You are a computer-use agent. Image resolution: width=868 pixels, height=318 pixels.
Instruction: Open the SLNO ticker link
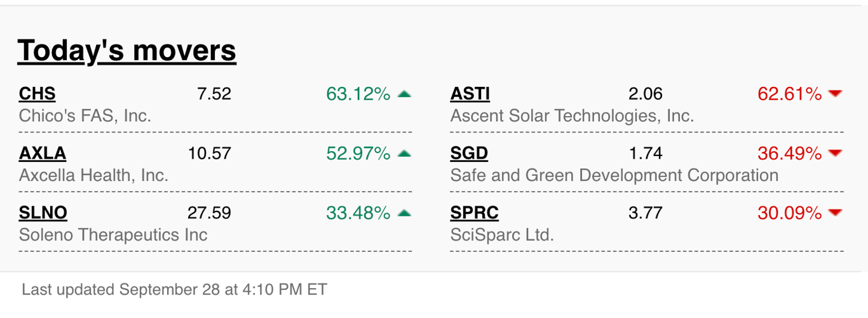point(43,213)
